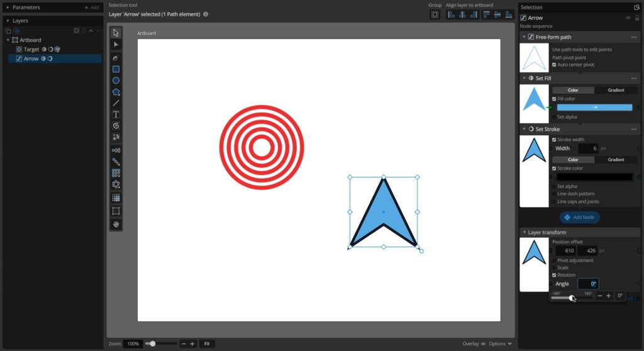
Task: Collapse the Layer transform section
Action: tap(523, 232)
